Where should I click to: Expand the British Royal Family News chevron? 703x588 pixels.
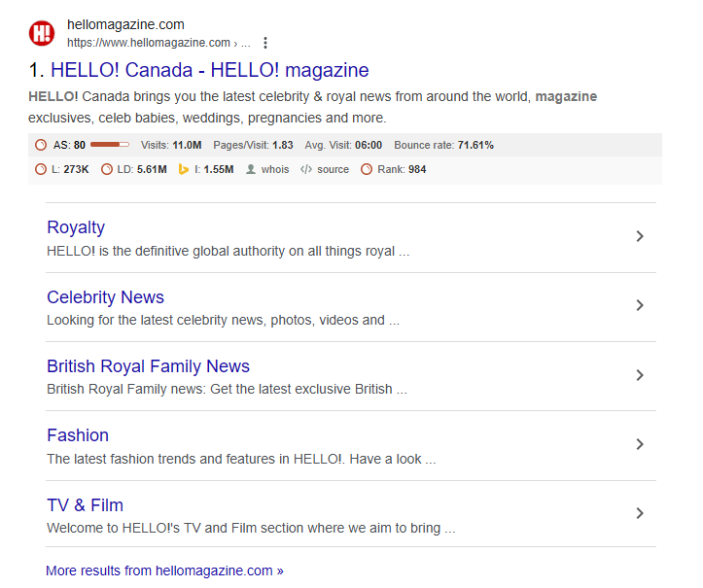pos(640,375)
